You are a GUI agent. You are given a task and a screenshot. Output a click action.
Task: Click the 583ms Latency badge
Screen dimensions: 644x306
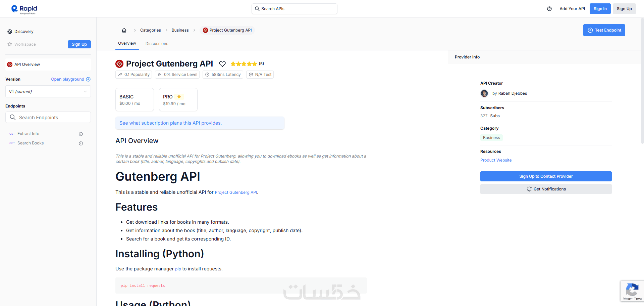(x=223, y=75)
